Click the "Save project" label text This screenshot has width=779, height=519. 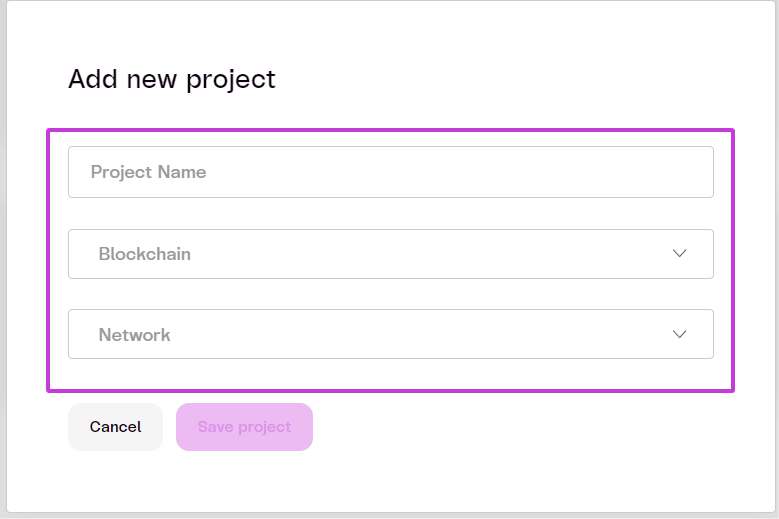pos(244,427)
